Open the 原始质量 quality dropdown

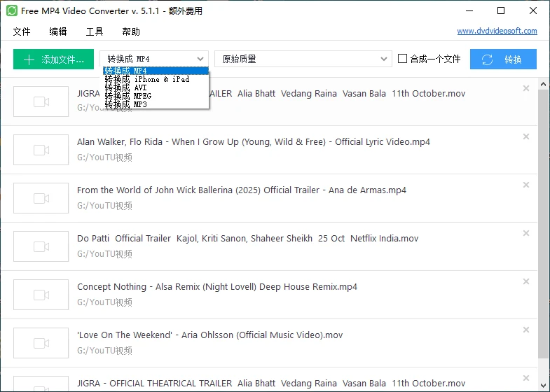(303, 59)
